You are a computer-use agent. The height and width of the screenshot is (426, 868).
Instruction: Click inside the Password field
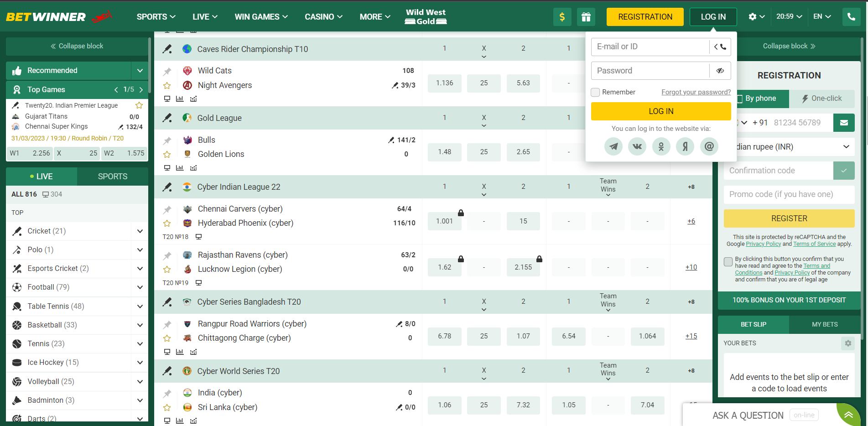tap(650, 71)
